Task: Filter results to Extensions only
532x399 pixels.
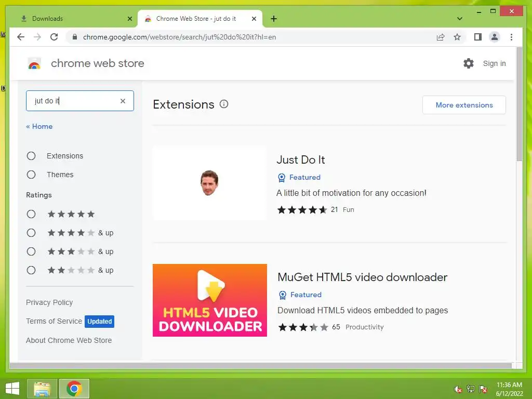Action: 31,156
